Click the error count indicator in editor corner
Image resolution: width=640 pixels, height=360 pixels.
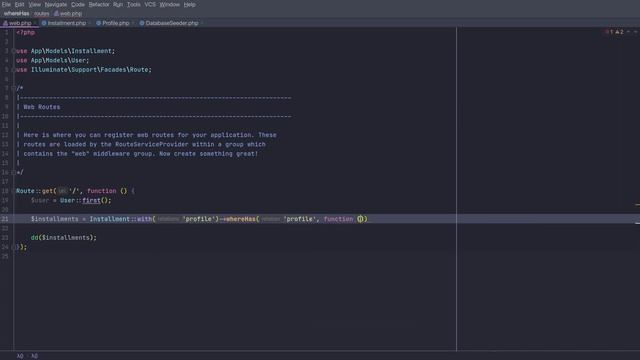609,32
